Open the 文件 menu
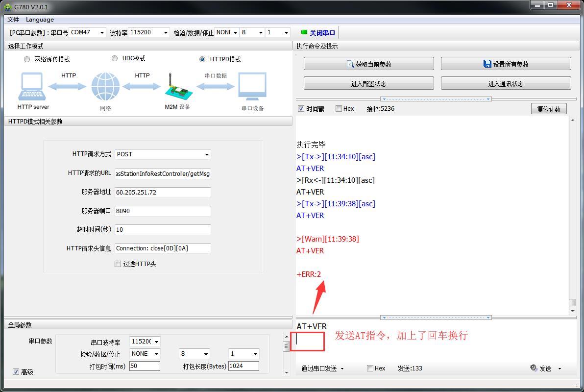 pyautogui.click(x=13, y=20)
